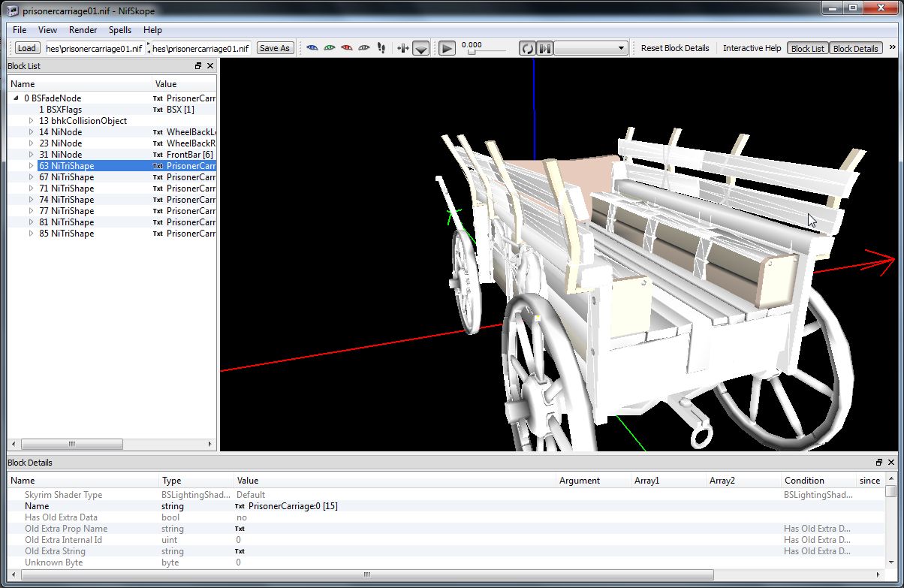Toggle the Block List panel button in toolbar

pos(808,48)
